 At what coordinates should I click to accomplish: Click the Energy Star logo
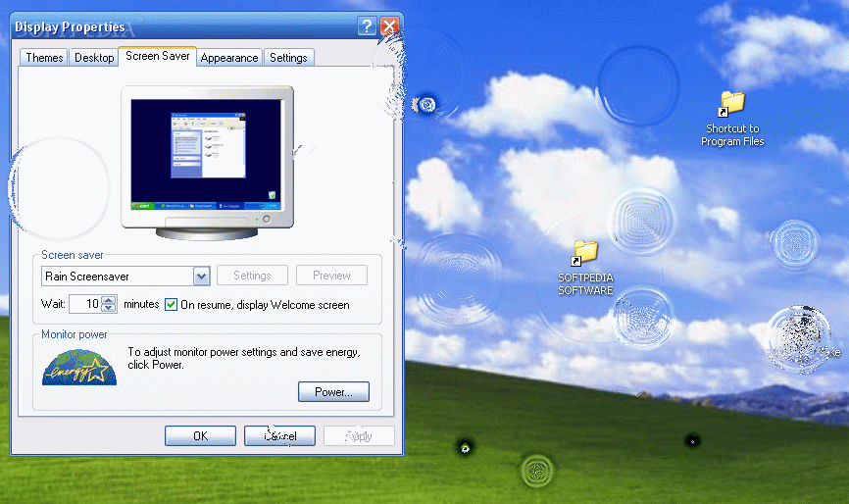tap(79, 368)
